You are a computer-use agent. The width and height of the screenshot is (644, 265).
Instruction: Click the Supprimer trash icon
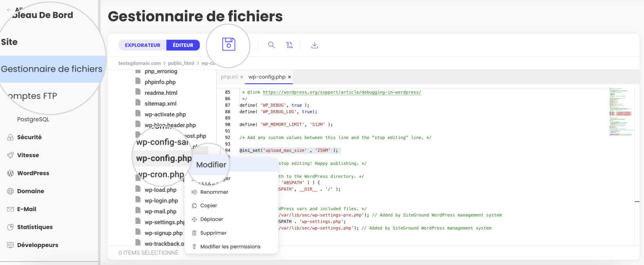194,233
